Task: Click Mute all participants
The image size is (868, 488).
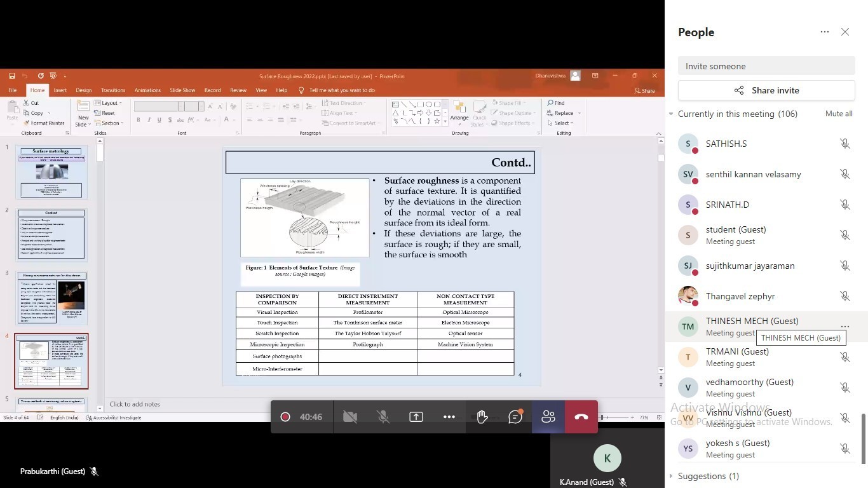Action: (x=838, y=114)
